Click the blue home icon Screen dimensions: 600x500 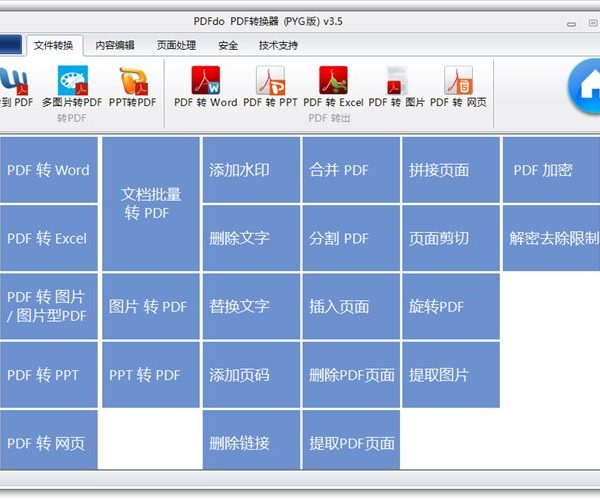(585, 87)
